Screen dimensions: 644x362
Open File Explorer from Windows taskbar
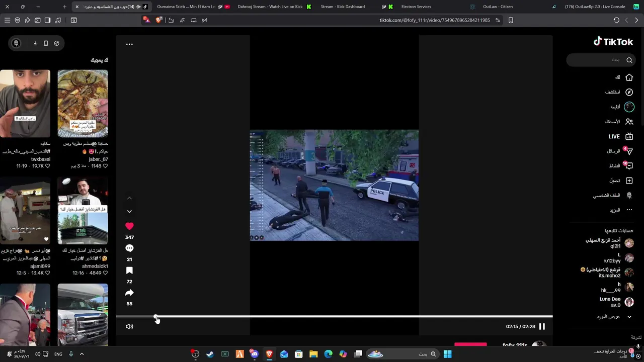(x=313, y=354)
